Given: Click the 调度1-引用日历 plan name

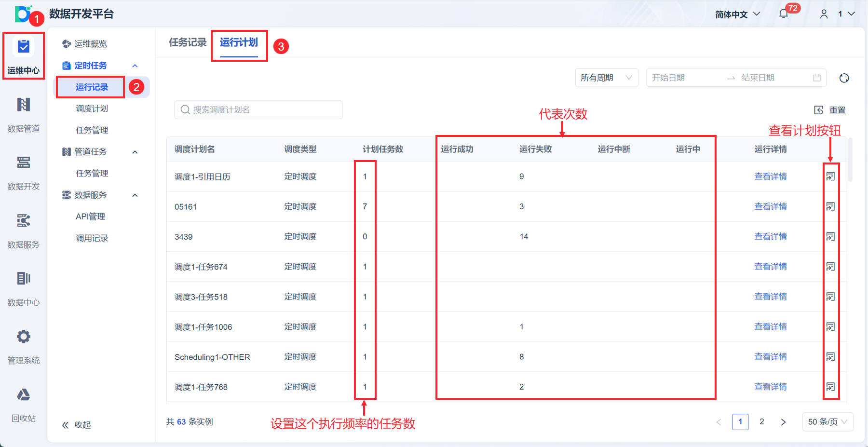Looking at the screenshot, I should pos(203,177).
